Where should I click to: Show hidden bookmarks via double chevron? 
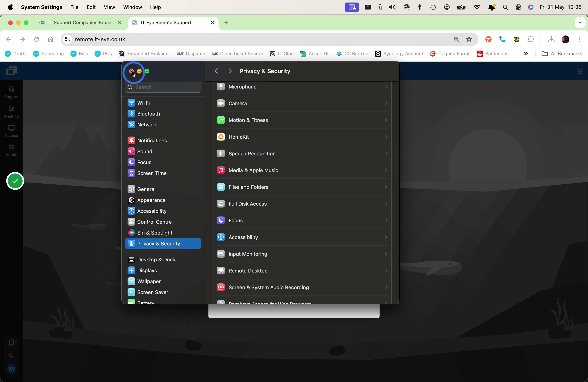[526, 54]
